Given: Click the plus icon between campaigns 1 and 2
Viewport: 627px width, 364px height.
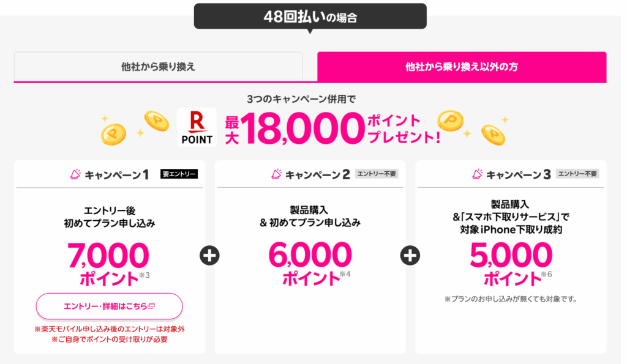Looking at the screenshot, I should click(x=209, y=256).
